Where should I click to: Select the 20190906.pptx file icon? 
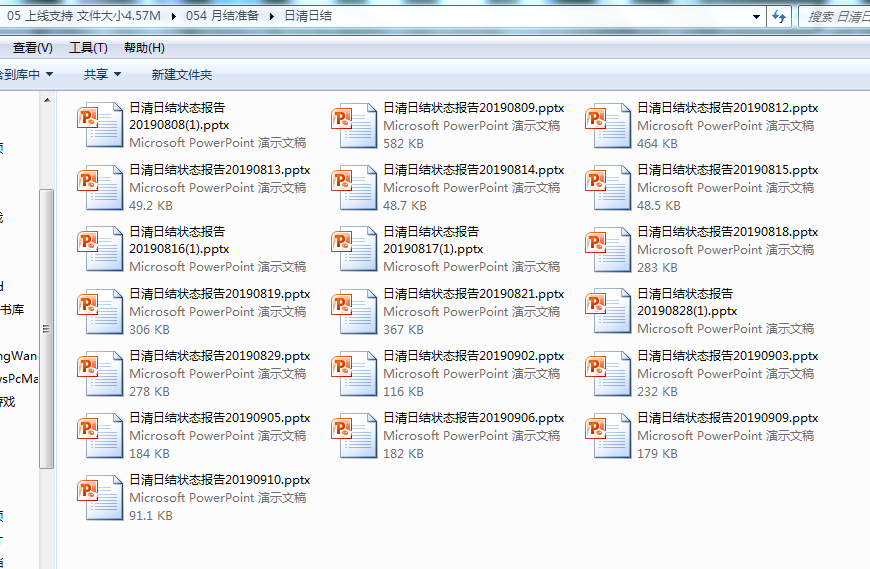(x=357, y=436)
